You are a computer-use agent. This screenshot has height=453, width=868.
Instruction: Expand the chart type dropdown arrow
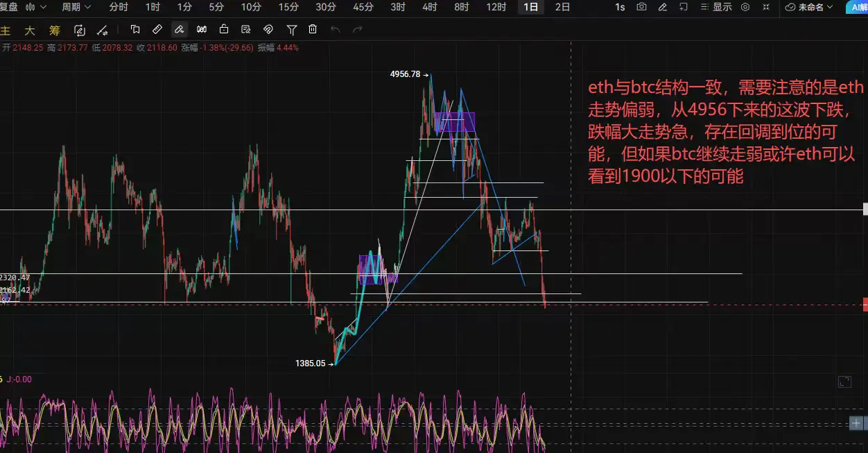point(44,8)
